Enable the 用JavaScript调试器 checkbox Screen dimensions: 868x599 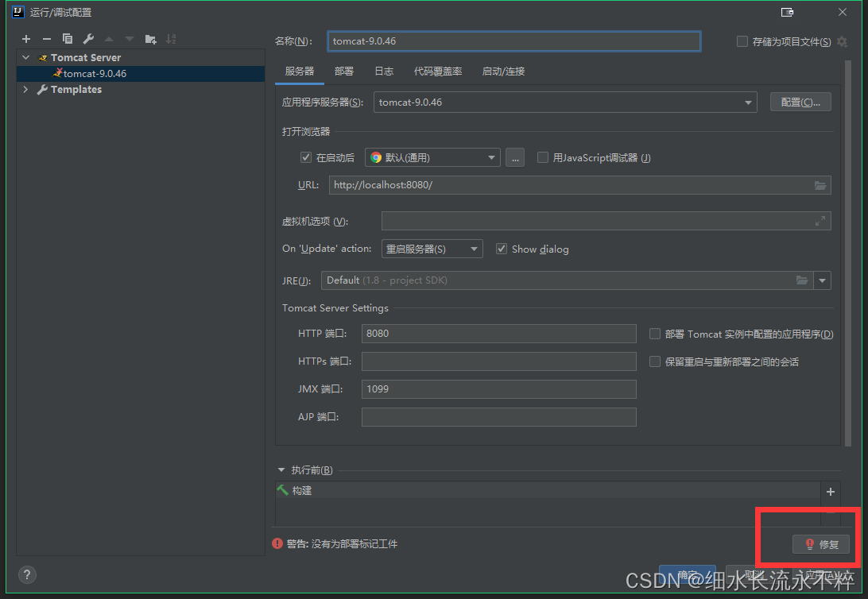(x=543, y=157)
